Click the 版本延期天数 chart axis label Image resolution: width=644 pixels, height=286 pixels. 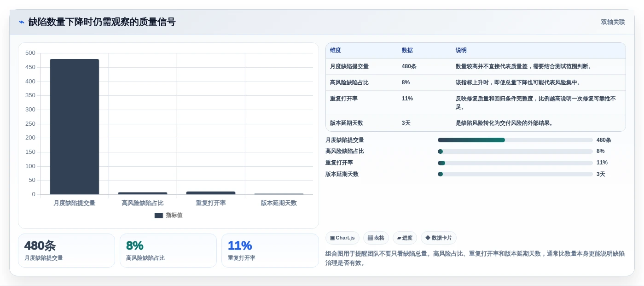click(279, 203)
